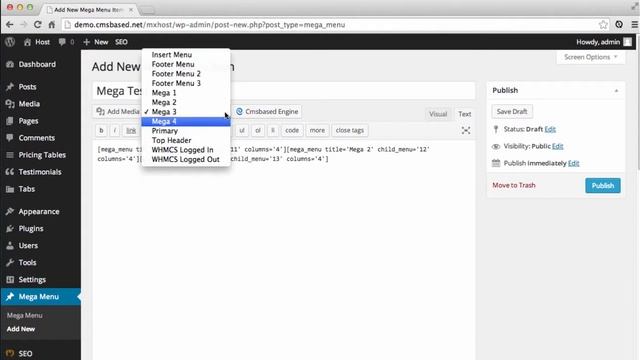Collapse the Publish box arrow

616,91
